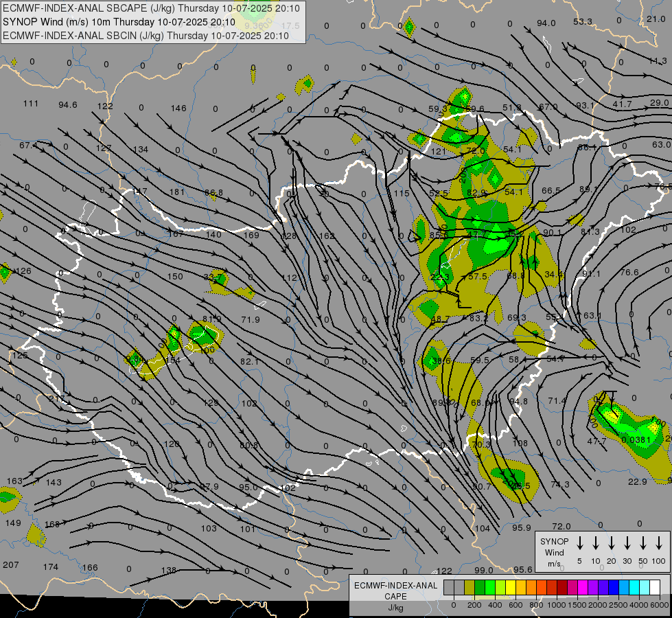Pick the first gray swatch in CAPE scale

point(449,587)
